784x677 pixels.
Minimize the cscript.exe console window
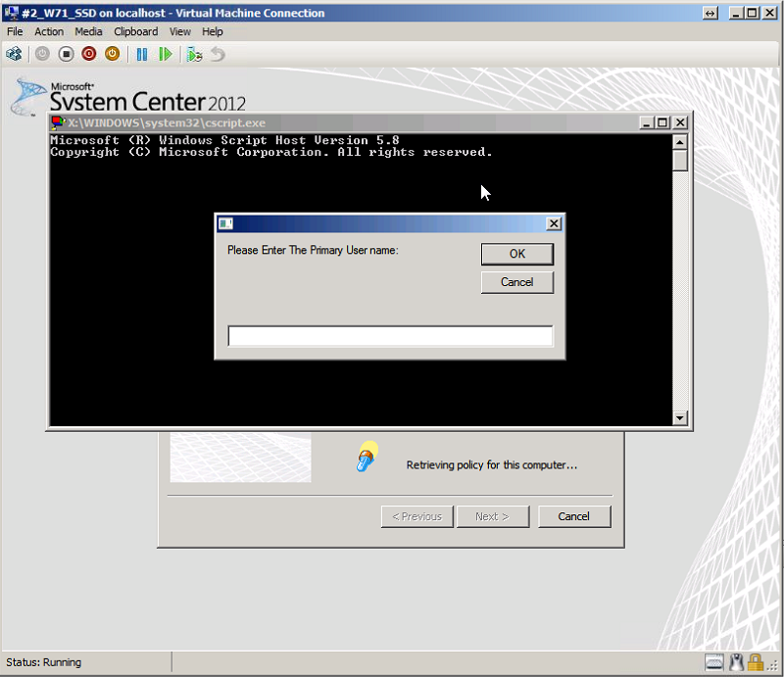click(647, 122)
